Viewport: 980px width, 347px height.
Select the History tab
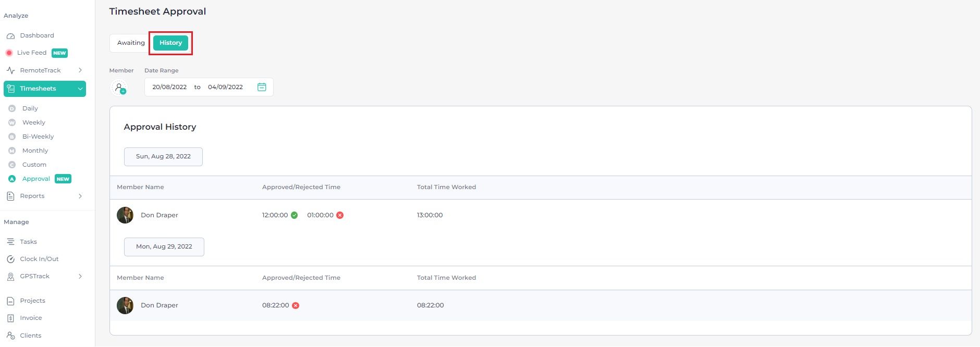click(170, 43)
